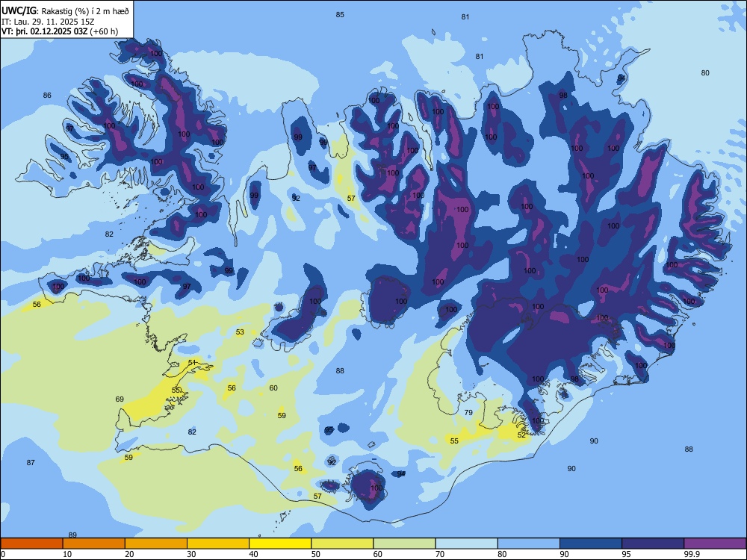Click the humidity value '86' on the map

(47, 96)
